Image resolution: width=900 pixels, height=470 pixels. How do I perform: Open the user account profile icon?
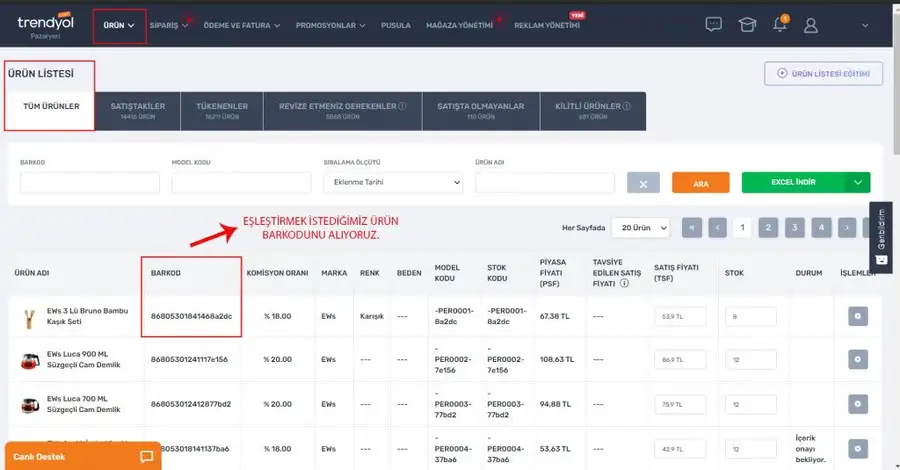tap(810, 25)
